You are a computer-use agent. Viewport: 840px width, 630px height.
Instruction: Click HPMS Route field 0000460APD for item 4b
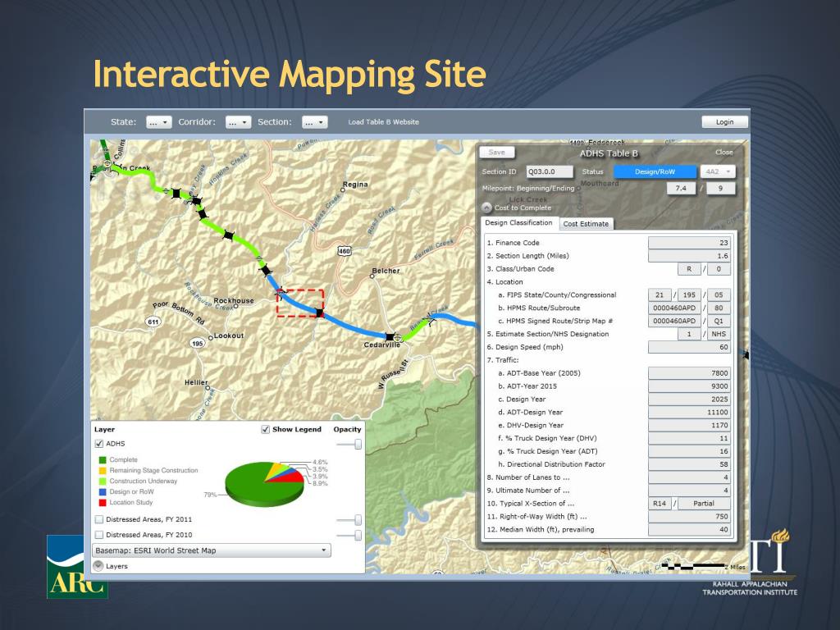[674, 308]
